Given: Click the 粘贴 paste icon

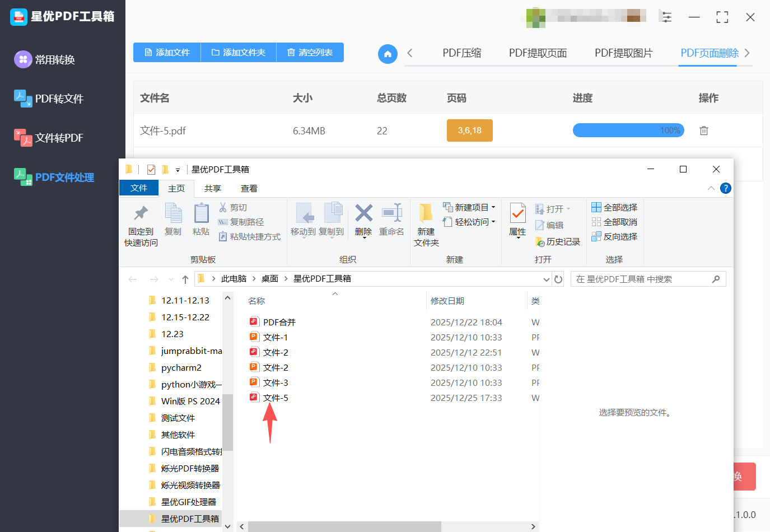Looking at the screenshot, I should [x=201, y=213].
